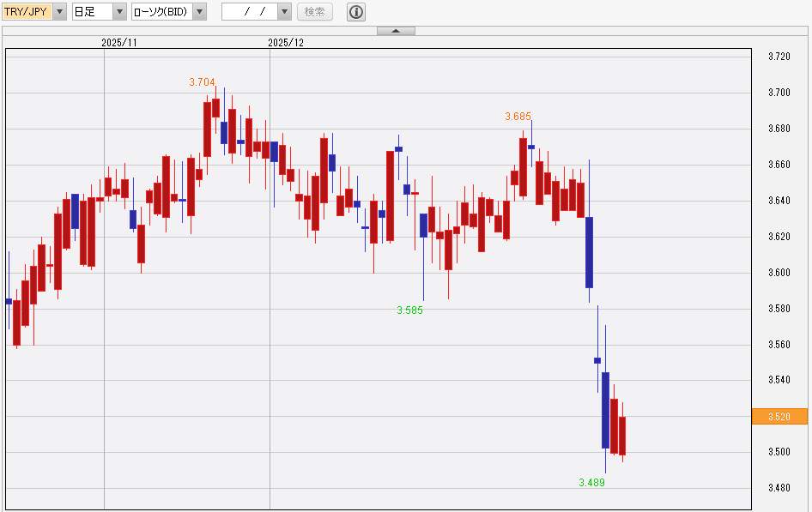This screenshot has width=812, height=512.
Task: Open the ローソク(BID) chart type dropdown
Action: pos(200,11)
